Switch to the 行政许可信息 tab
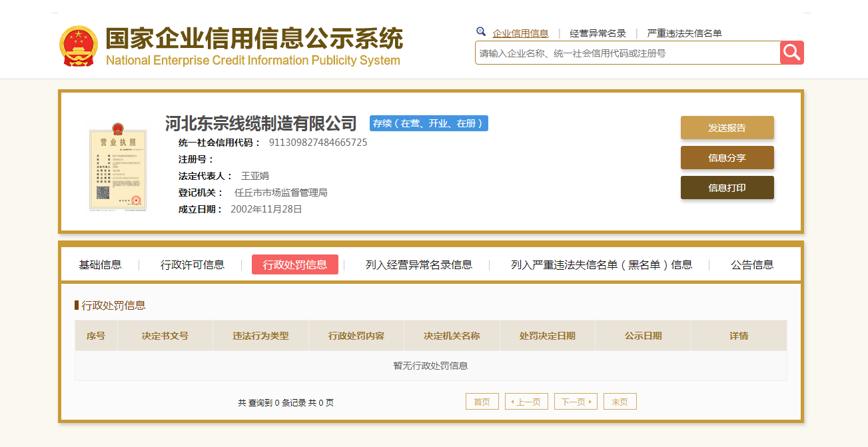Viewport: 868px width, 447px height. tap(193, 264)
